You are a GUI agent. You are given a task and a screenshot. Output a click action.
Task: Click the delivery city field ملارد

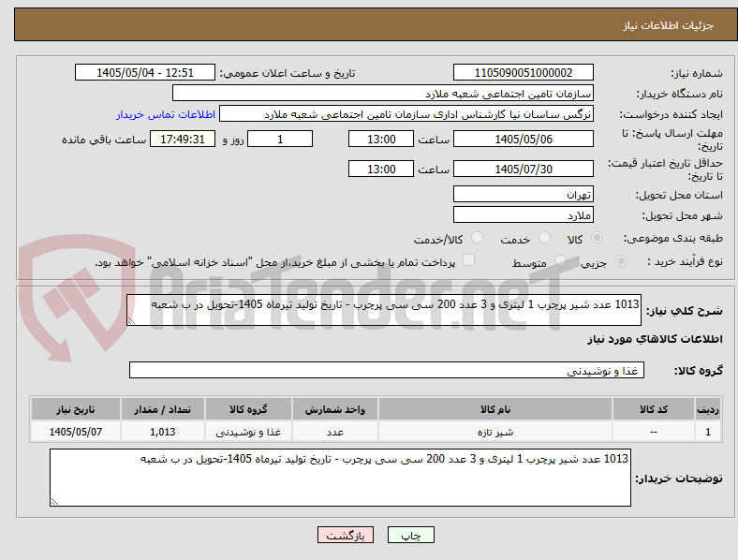(x=524, y=215)
